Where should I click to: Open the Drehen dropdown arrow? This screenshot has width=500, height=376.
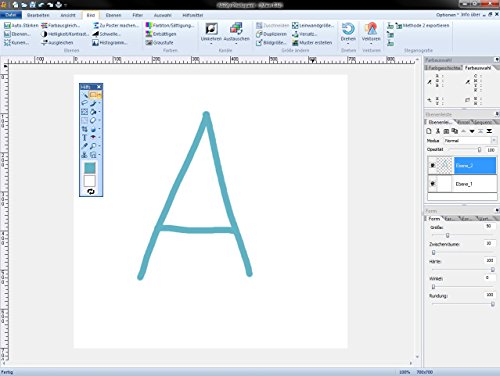[348, 44]
